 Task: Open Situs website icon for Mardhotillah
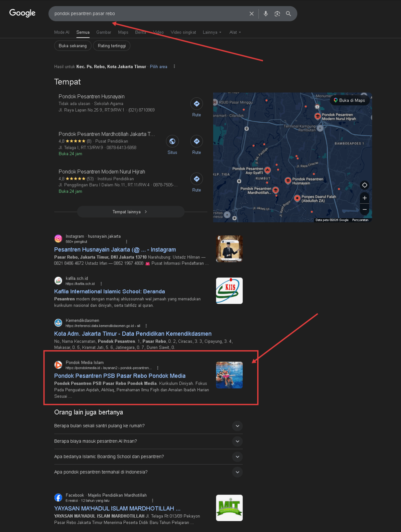click(172, 145)
